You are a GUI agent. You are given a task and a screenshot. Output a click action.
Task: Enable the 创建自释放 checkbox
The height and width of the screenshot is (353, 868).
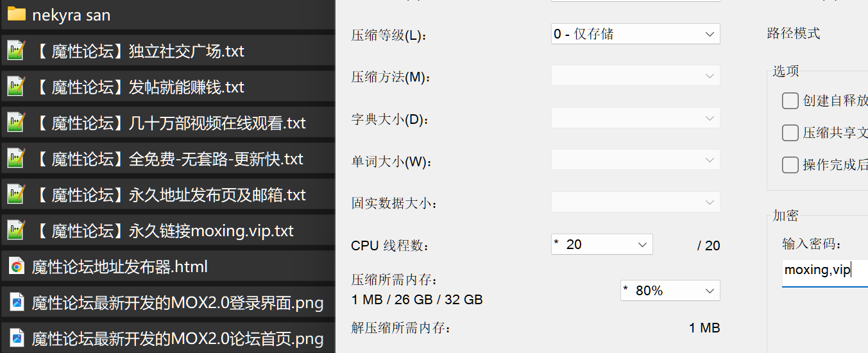pyautogui.click(x=790, y=101)
